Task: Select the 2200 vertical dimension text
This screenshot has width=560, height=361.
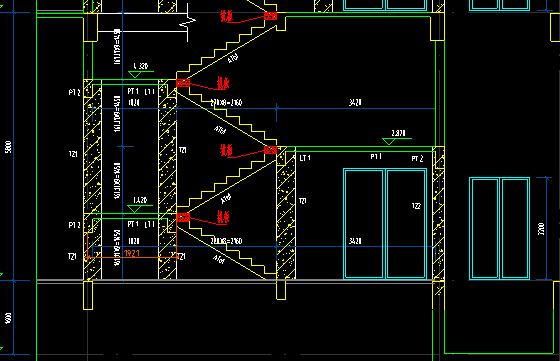Action: point(541,229)
